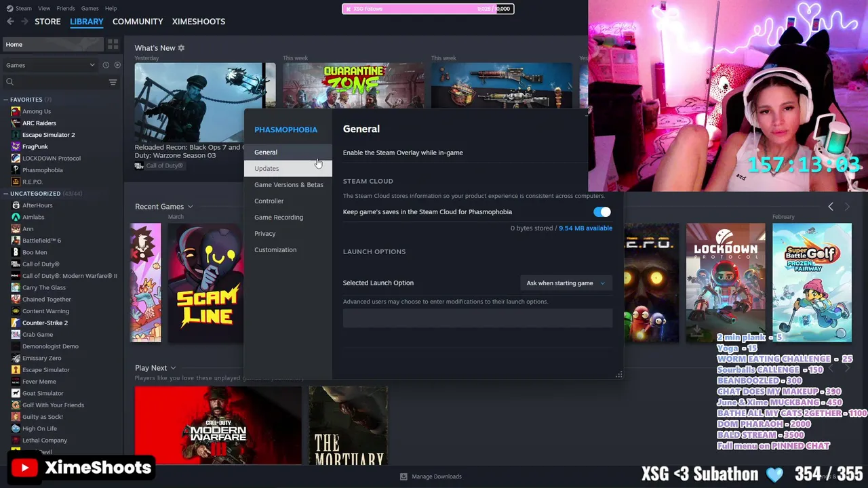Open advanced filter options icon
Image resolution: width=868 pixels, height=488 pixels.
pos(113,82)
